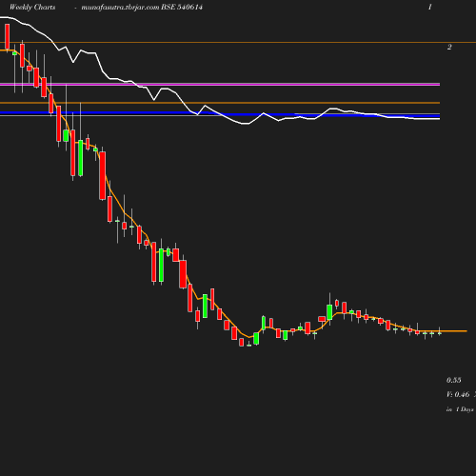
Task: Click the "V: 0.46" volume value text
Action: point(458,394)
